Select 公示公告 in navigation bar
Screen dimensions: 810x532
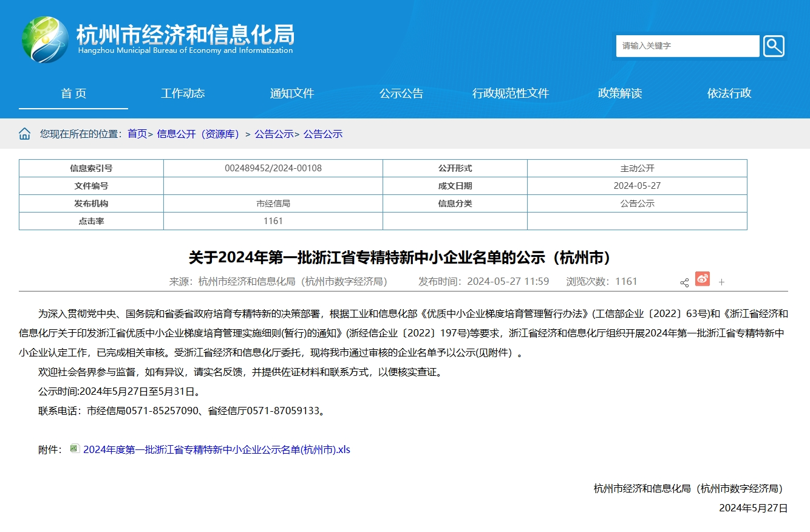click(401, 94)
